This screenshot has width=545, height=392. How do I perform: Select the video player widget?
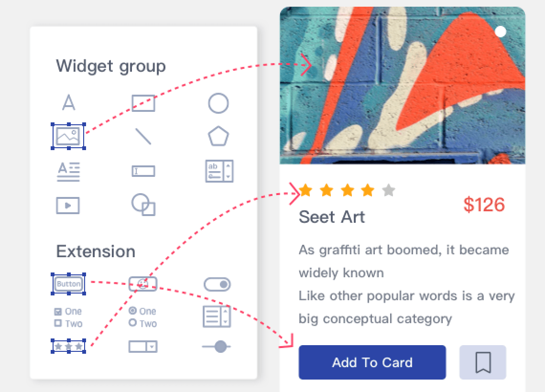68,206
